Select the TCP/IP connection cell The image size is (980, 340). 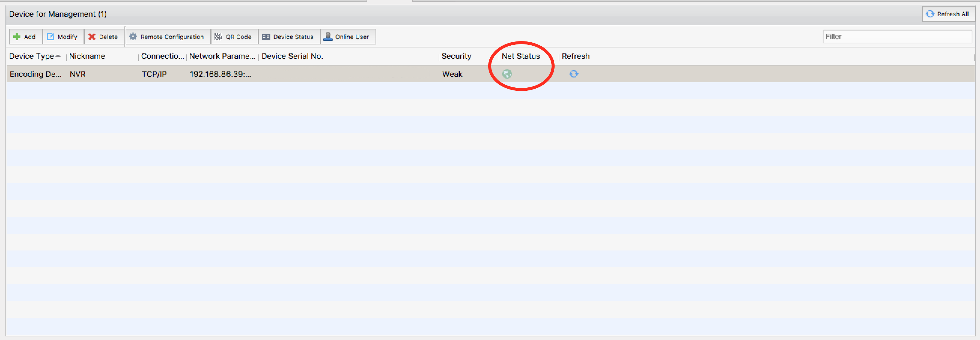point(154,74)
